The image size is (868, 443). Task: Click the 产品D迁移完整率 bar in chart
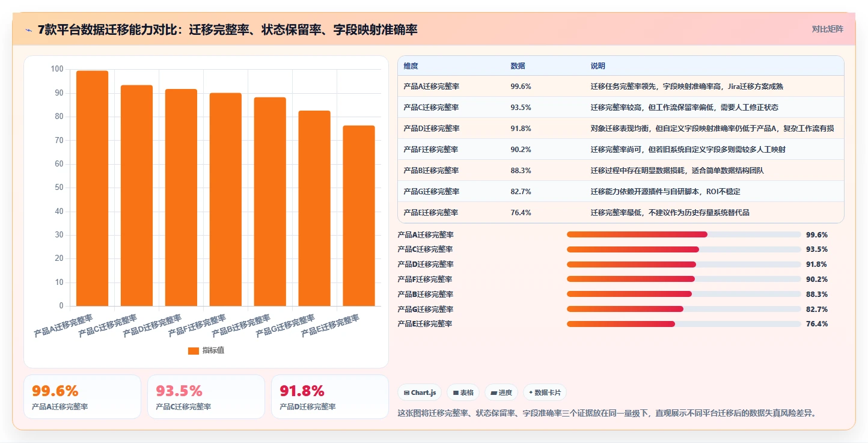pyautogui.click(x=181, y=198)
